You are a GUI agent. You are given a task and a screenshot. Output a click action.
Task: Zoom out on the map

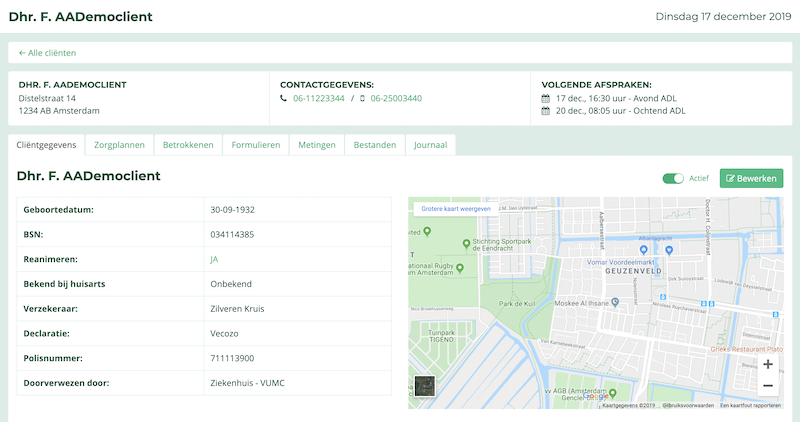pos(767,386)
